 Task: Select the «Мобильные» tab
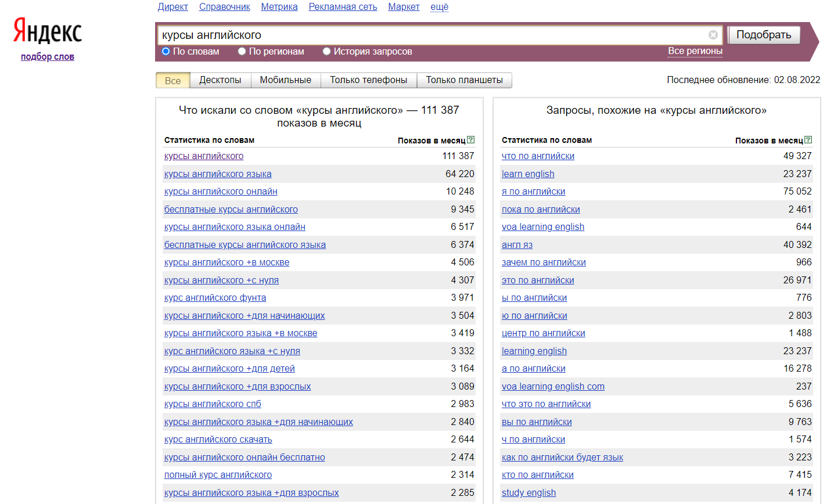286,80
